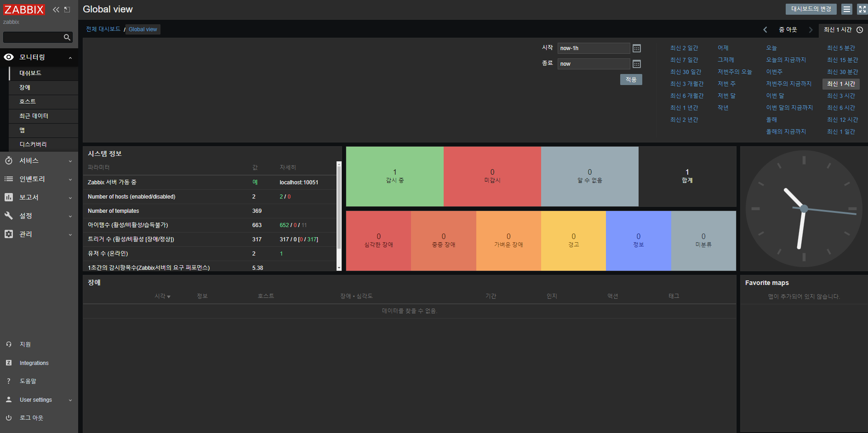
Task: Open the 호스트 menu item
Action: click(44, 102)
